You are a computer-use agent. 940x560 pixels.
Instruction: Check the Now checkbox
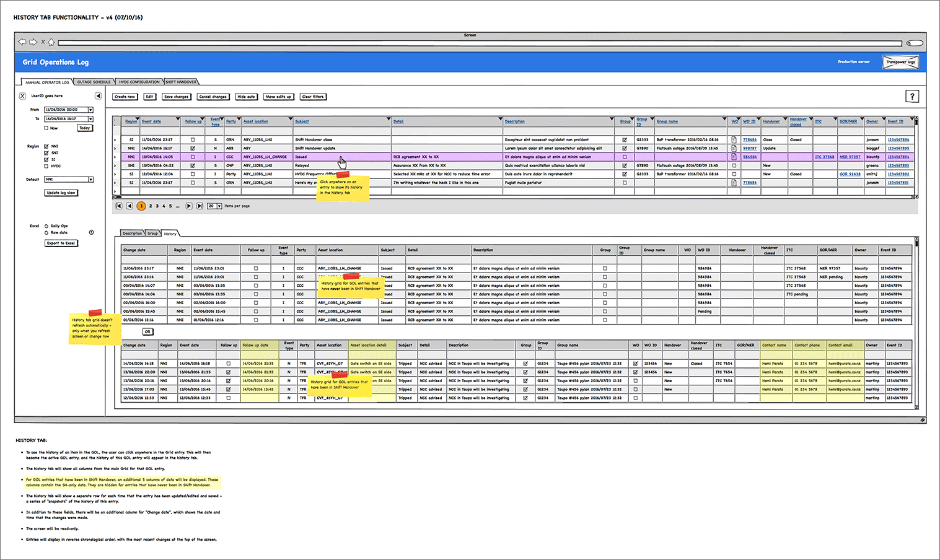click(46, 128)
